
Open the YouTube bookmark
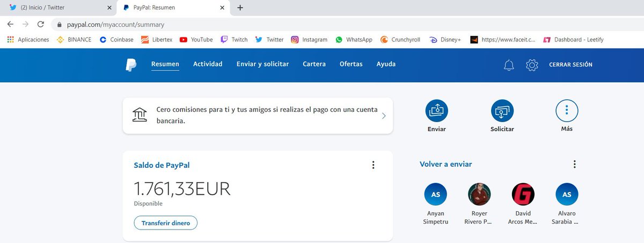pyautogui.click(x=196, y=39)
